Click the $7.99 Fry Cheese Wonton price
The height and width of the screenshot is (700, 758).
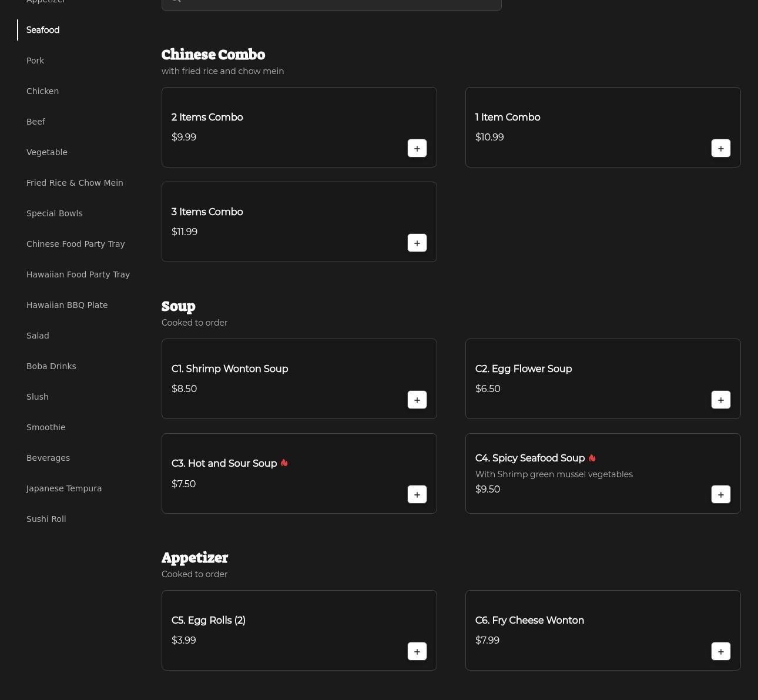[x=487, y=640]
